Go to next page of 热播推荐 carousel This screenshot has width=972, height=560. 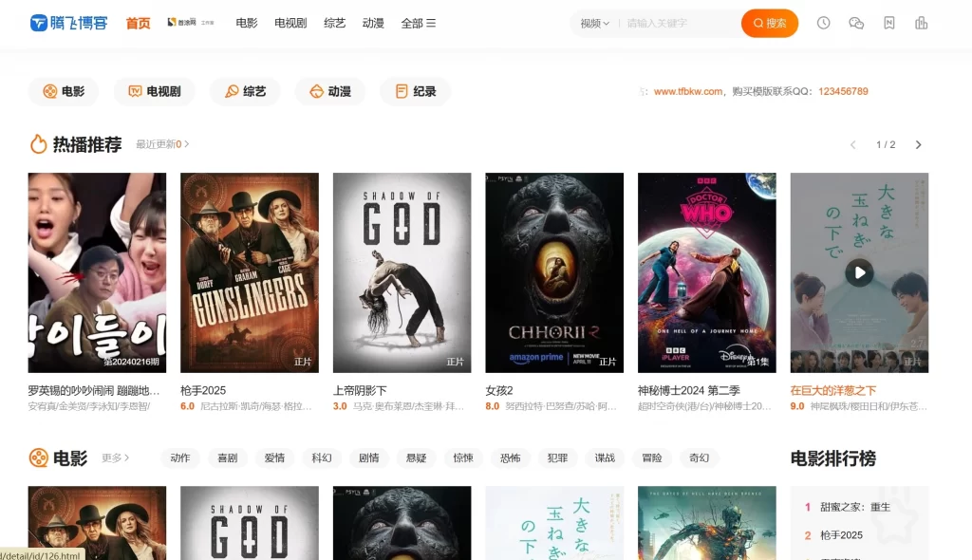918,144
